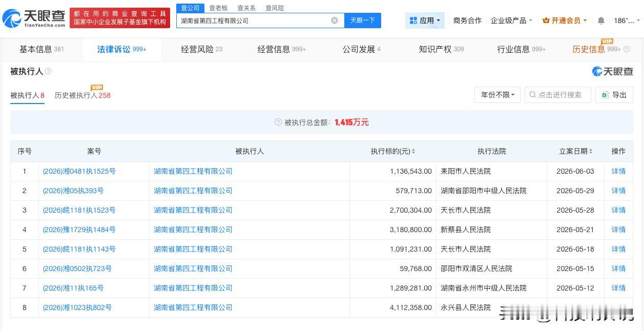Switch to 公司发展 tab

pos(361,49)
